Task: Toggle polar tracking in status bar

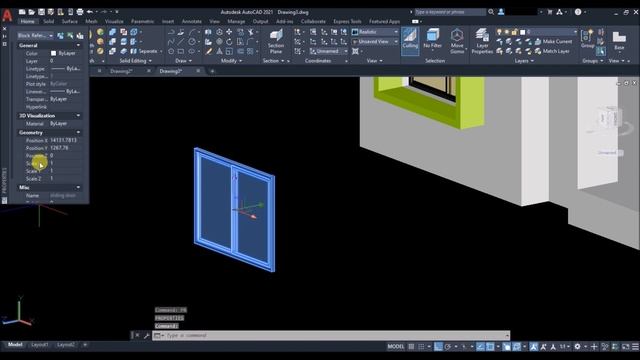Action: 448,347
